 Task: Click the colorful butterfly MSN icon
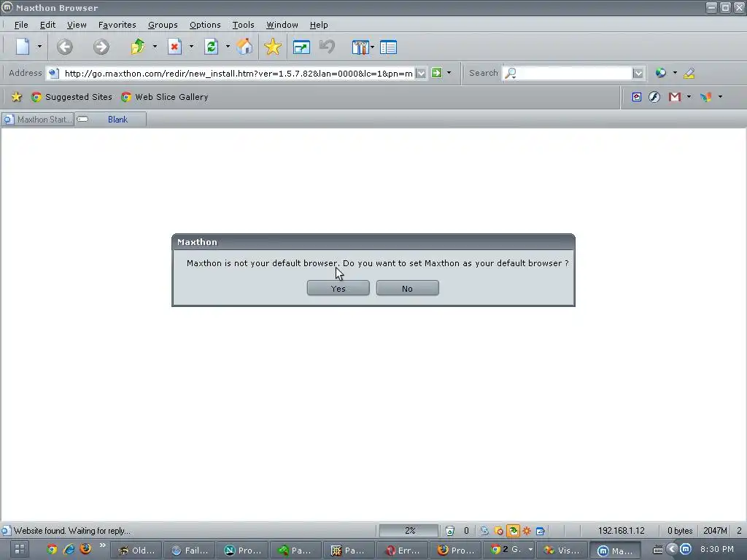[705, 97]
